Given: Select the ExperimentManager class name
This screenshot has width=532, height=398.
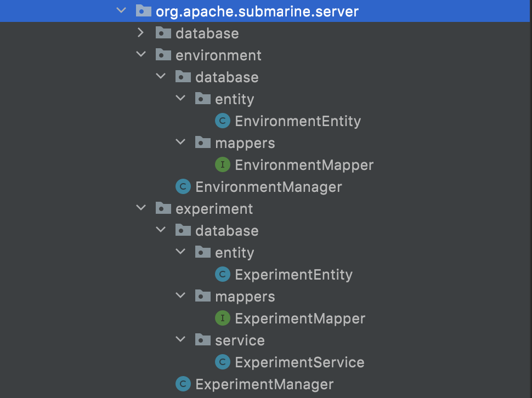Looking at the screenshot, I should point(264,384).
